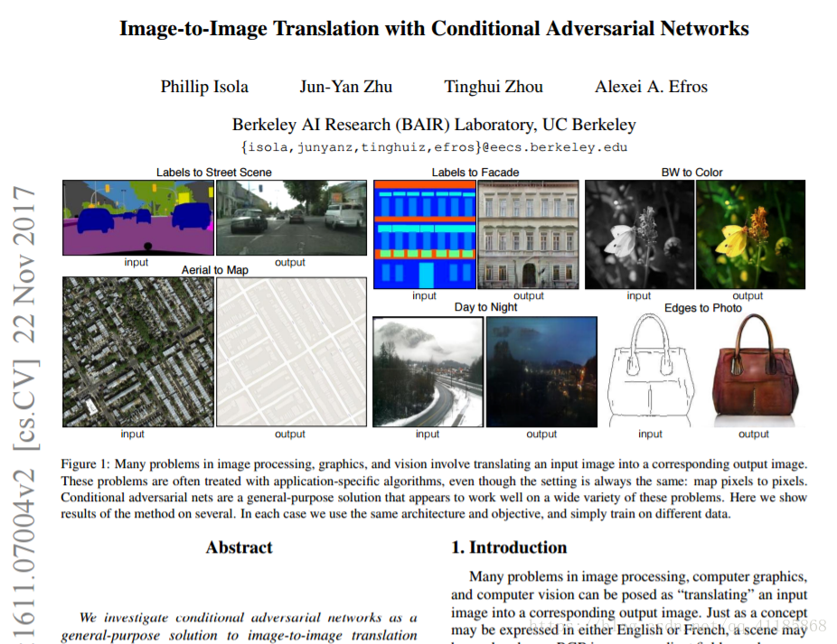Viewport: 837px width, 644px height.
Task: Open the daytime snowy road input image
Action: click(428, 372)
